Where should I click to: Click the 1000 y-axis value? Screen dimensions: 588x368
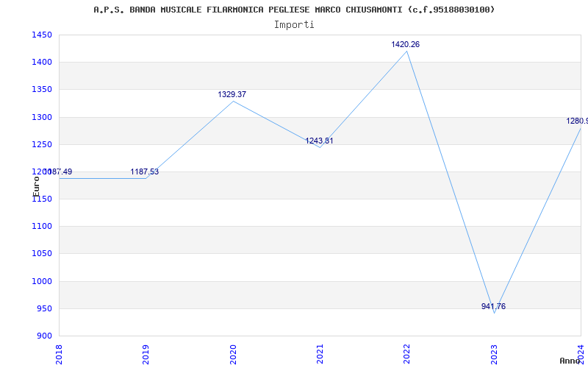click(x=42, y=281)
